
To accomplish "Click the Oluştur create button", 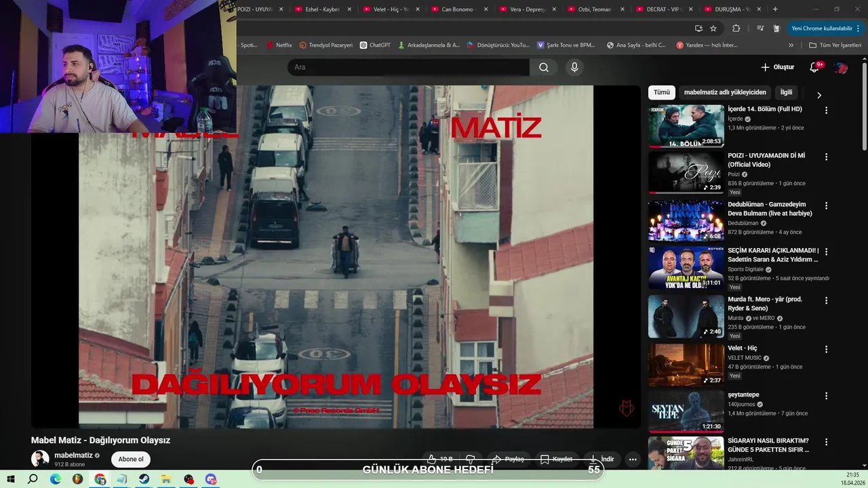I will 777,67.
